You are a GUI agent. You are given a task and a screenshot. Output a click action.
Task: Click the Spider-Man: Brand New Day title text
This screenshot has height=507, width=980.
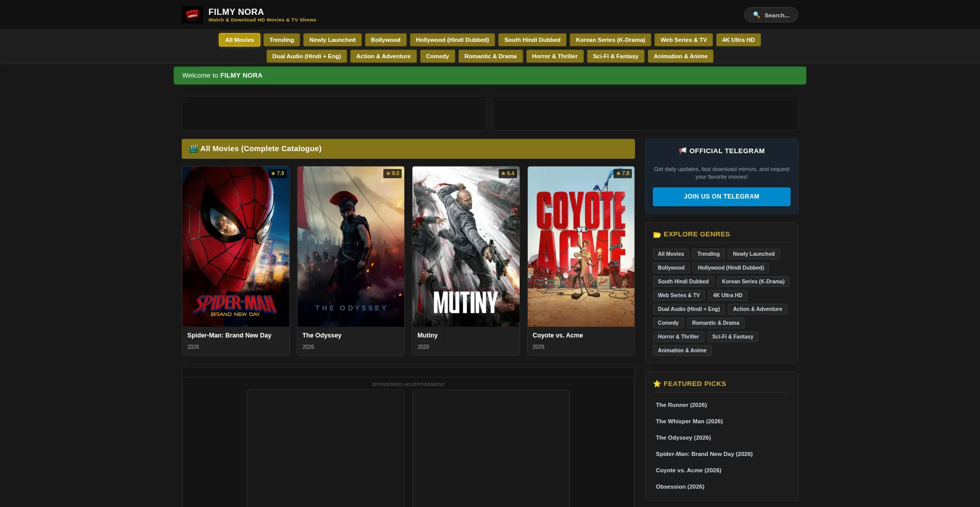tap(229, 335)
